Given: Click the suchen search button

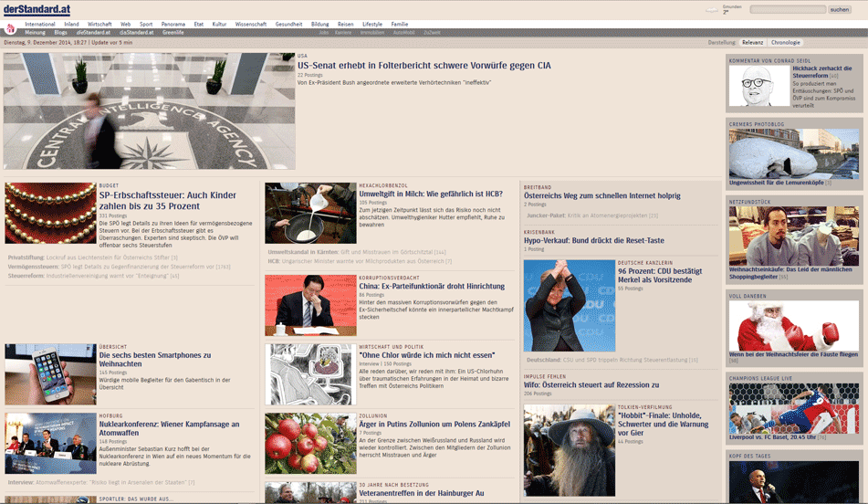Looking at the screenshot, I should point(839,9).
